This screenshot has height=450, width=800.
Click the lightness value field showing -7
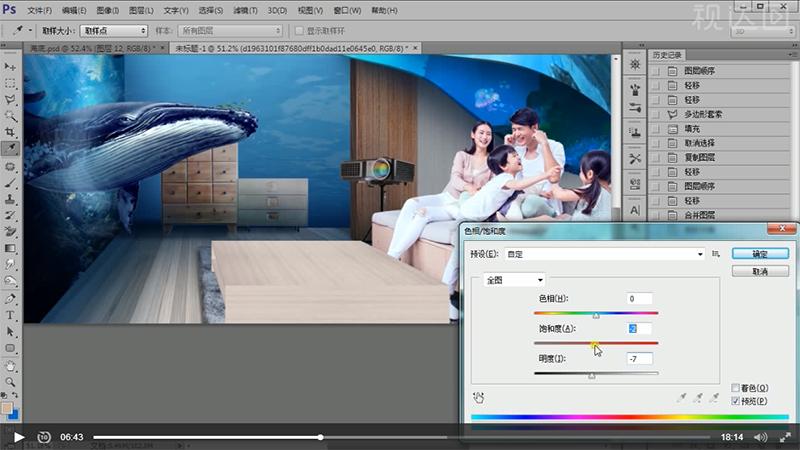coord(639,359)
